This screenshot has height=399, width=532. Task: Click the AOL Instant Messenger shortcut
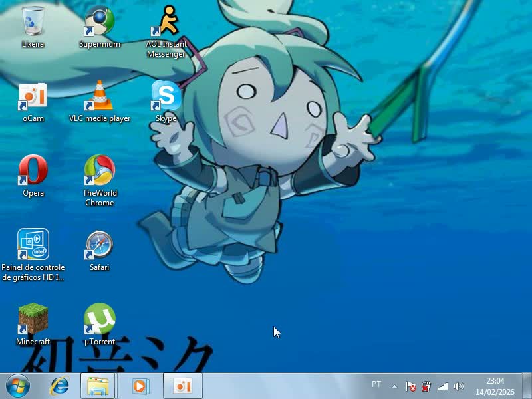(166, 22)
